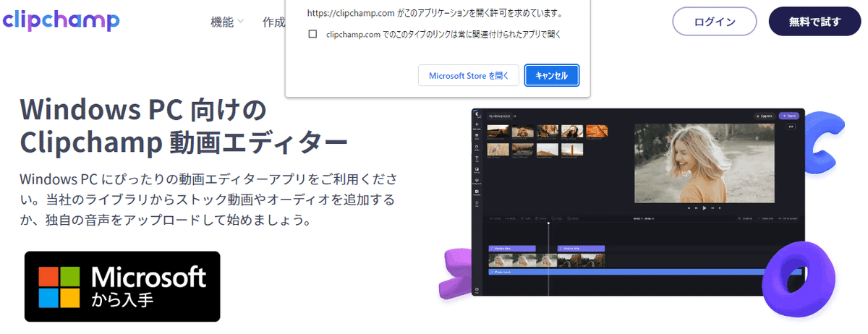
Task: Open the 作成 navigation menu
Action: pos(274,22)
